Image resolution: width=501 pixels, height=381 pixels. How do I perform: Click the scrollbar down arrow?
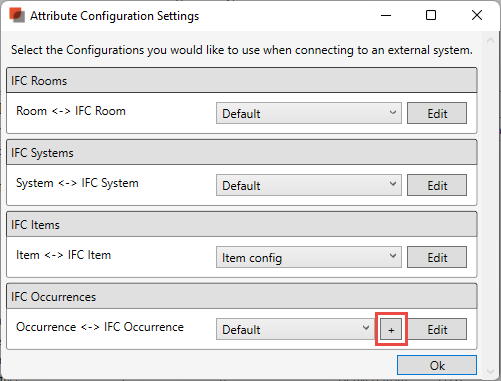point(490,371)
